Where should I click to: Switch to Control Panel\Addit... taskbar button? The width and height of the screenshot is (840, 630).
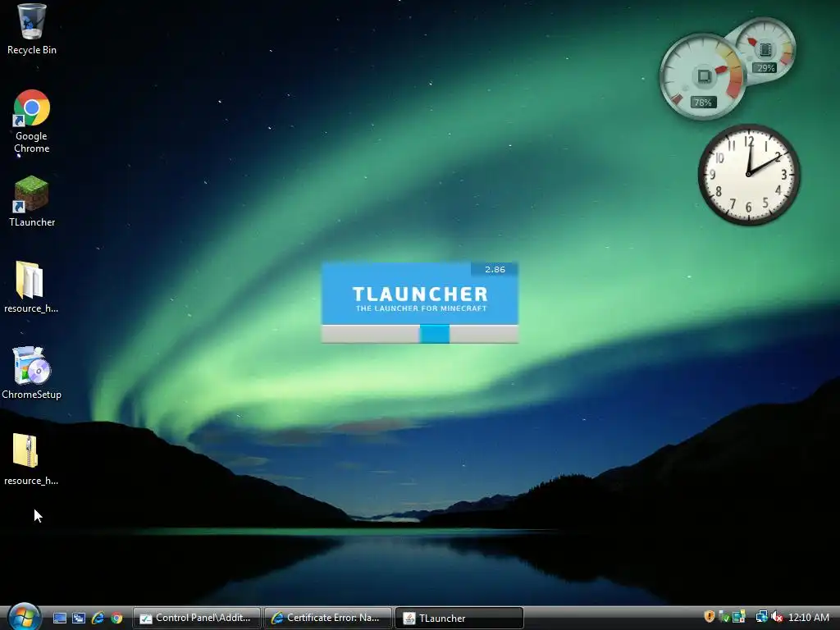[197, 619]
